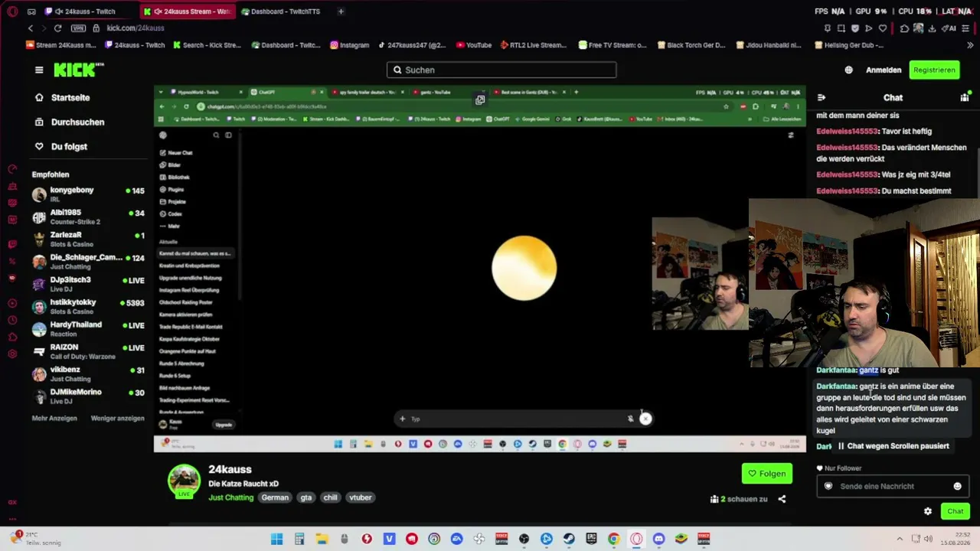The height and width of the screenshot is (551, 980).
Task: Follow 24kauss with the Folgen button
Action: tap(767, 474)
